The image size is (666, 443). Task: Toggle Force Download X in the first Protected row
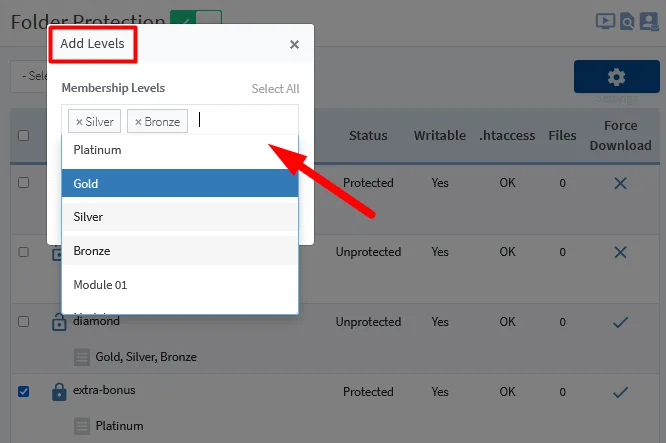point(620,183)
